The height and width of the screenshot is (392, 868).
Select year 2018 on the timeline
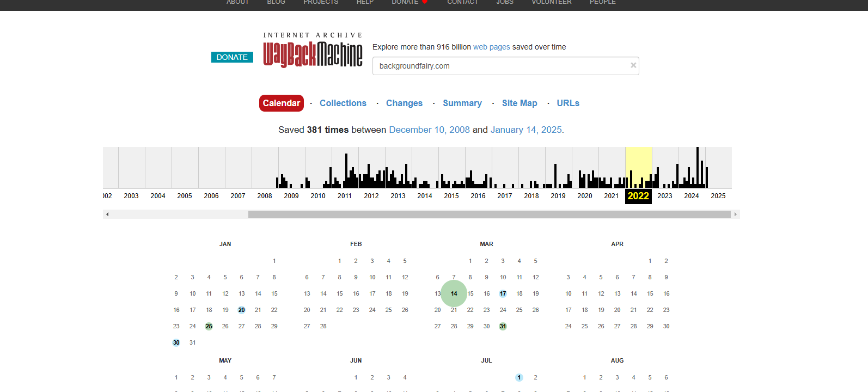pyautogui.click(x=531, y=196)
